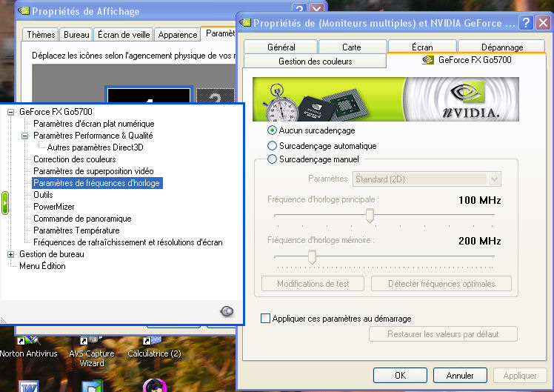Image resolution: width=554 pixels, height=392 pixels.
Task: Switch to the Carte tab
Action: (352, 47)
